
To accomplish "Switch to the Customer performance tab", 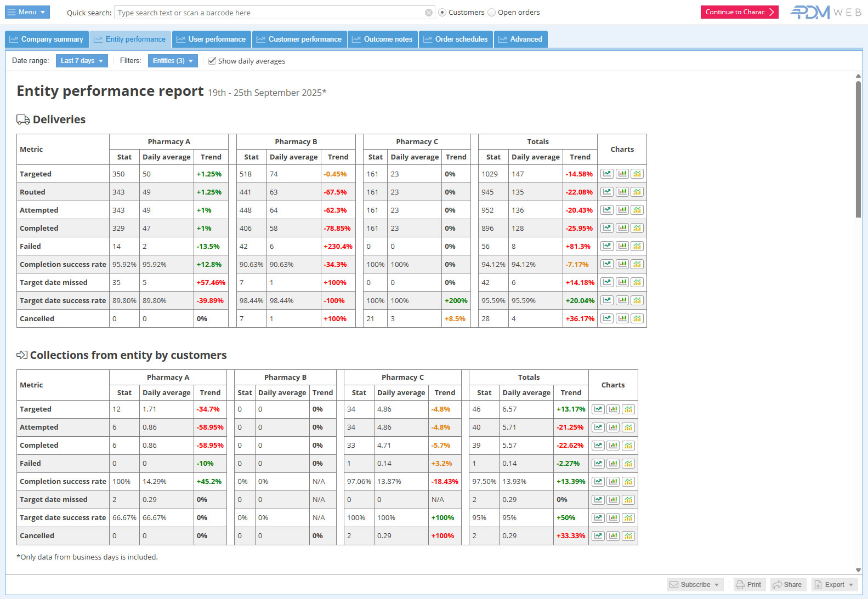I will point(299,39).
